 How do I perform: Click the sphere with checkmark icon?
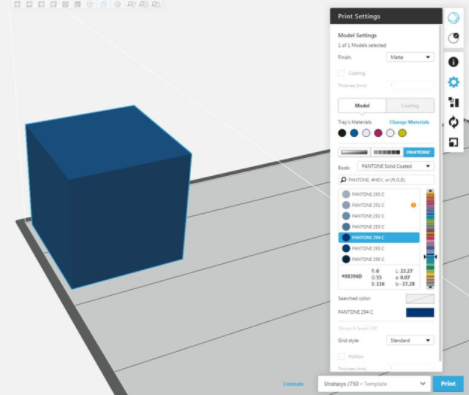(453, 38)
